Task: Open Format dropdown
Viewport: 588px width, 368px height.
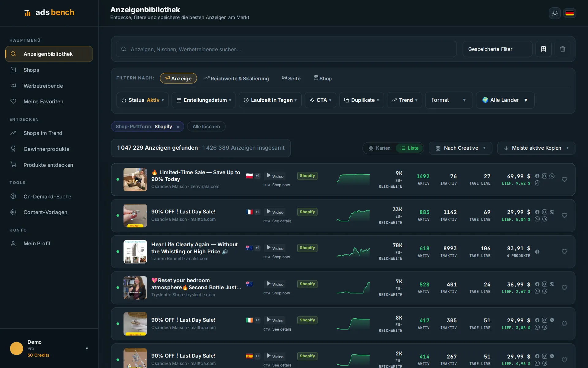Action: [x=449, y=100]
